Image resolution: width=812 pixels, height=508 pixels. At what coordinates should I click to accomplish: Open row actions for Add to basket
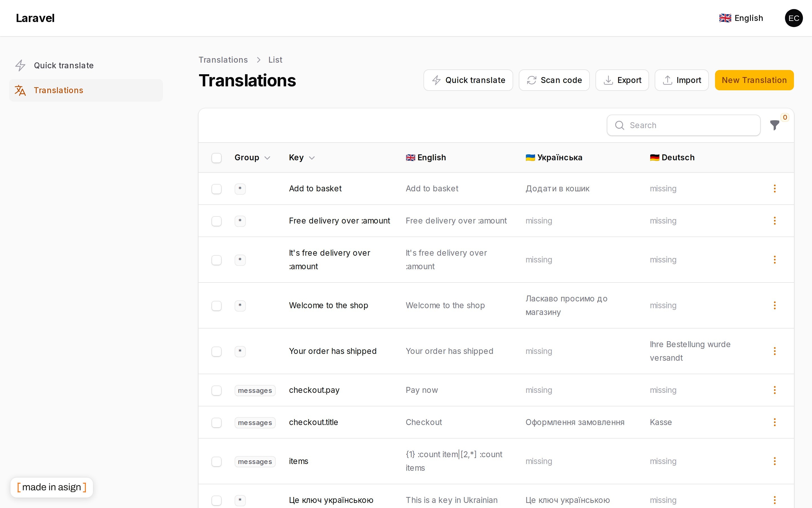[775, 189]
